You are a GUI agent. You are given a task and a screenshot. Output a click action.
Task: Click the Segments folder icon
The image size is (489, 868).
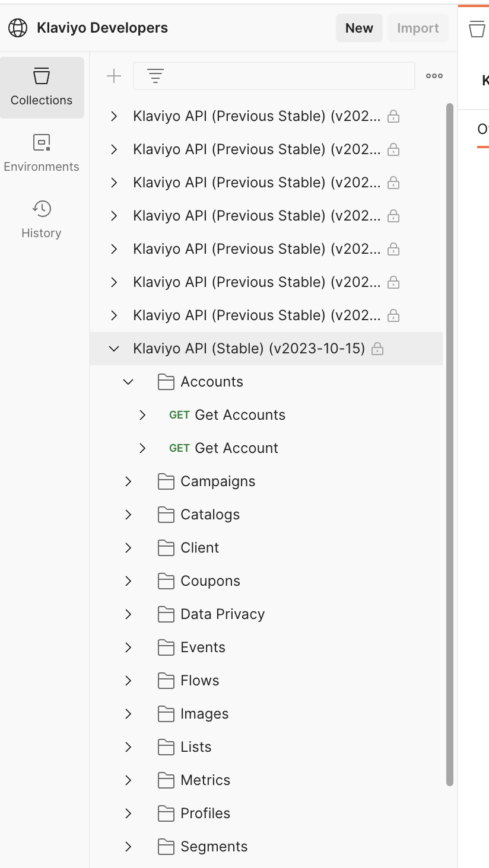point(166,847)
